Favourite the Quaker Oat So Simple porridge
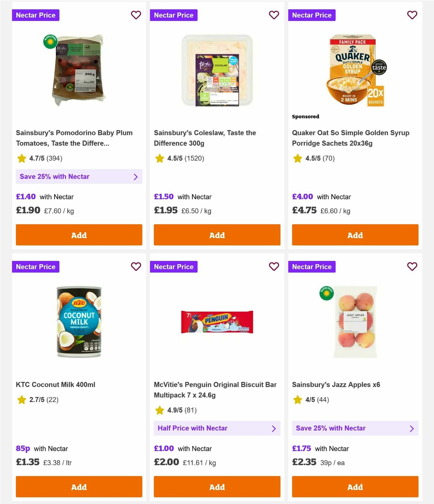 [x=412, y=15]
